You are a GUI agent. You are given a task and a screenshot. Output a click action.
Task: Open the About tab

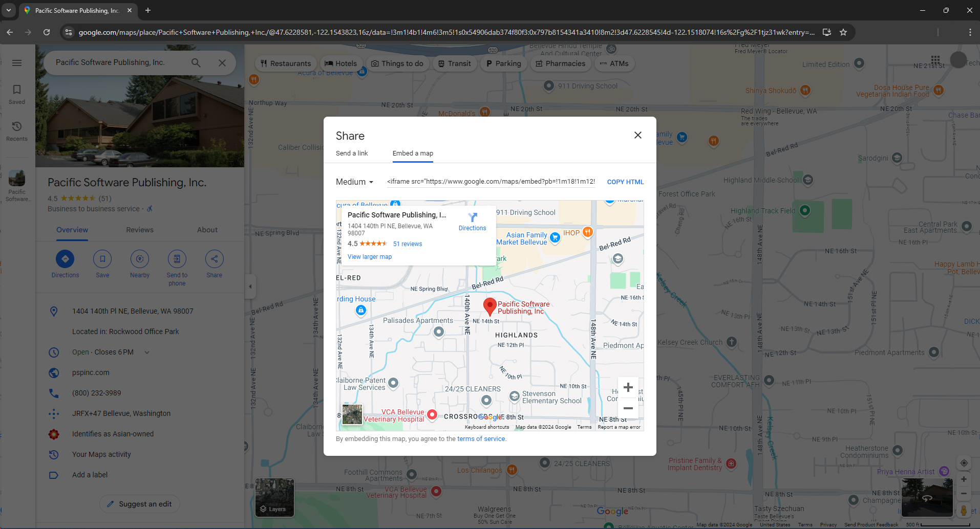[x=207, y=230]
